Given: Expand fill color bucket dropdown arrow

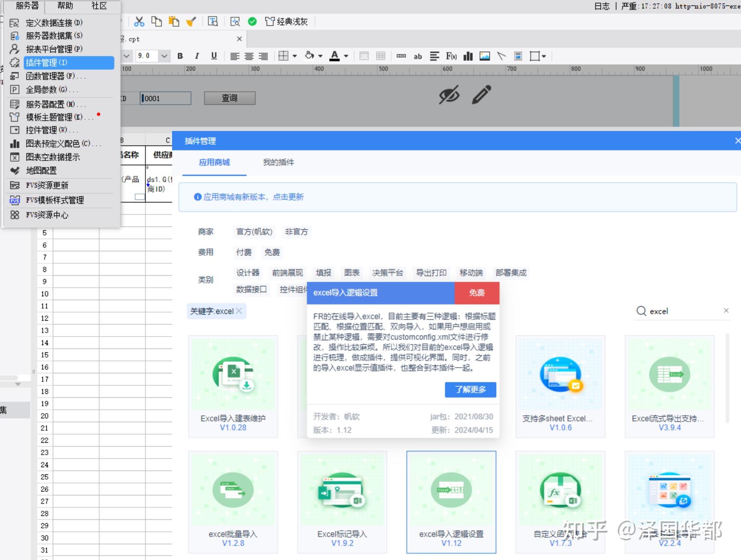Looking at the screenshot, I should [320, 56].
